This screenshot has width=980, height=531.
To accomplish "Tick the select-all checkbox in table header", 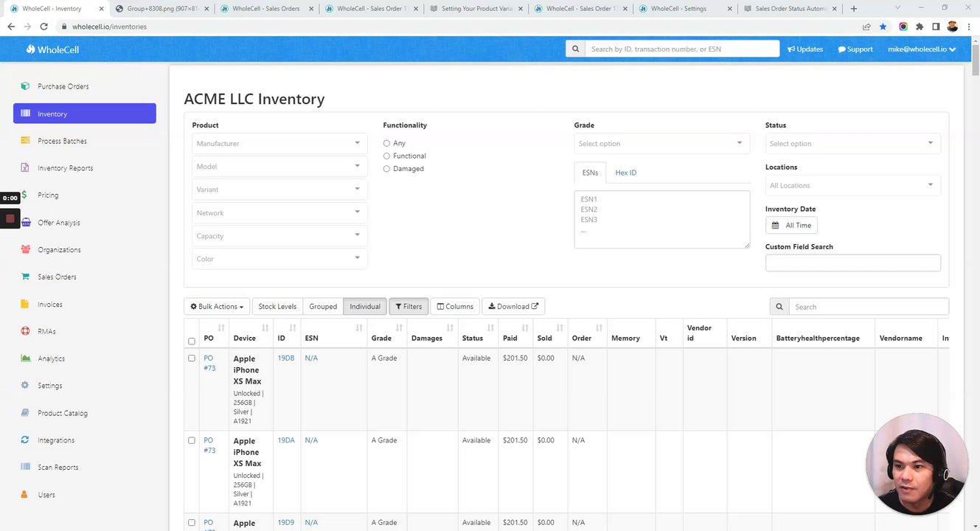I will pos(192,341).
